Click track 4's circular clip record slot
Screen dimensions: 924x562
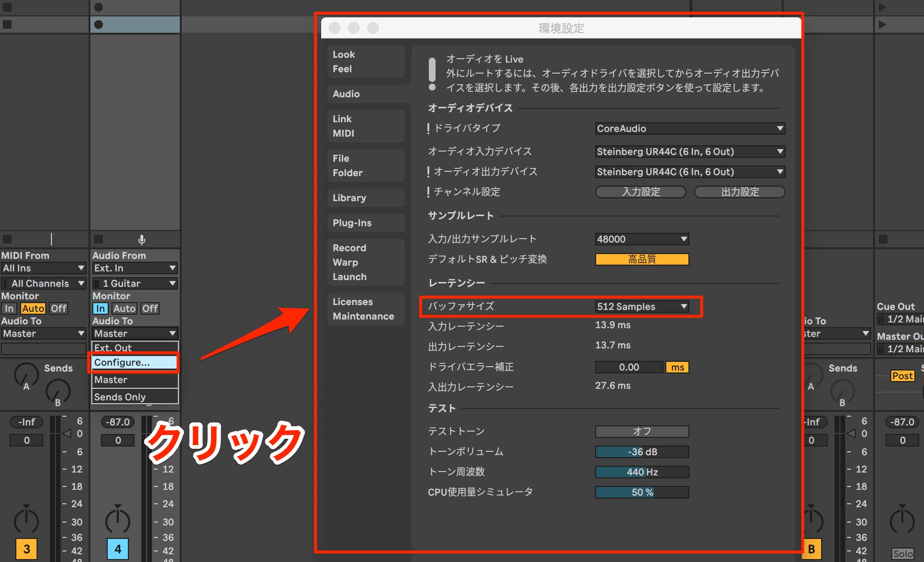[99, 25]
